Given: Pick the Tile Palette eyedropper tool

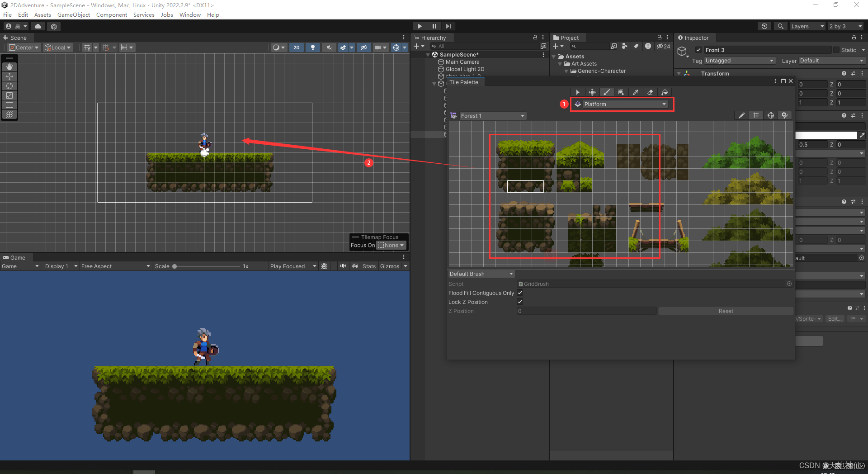Looking at the screenshot, I should pyautogui.click(x=636, y=92).
